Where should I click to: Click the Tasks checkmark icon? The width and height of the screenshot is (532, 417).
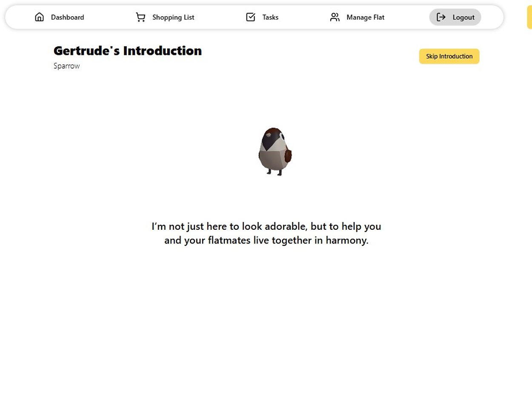pos(251,17)
